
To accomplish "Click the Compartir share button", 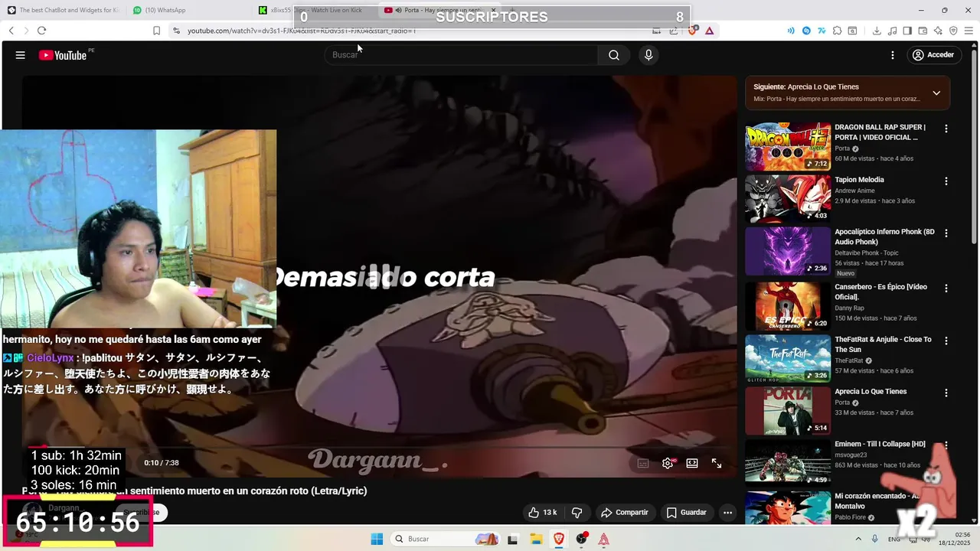I will click(625, 512).
